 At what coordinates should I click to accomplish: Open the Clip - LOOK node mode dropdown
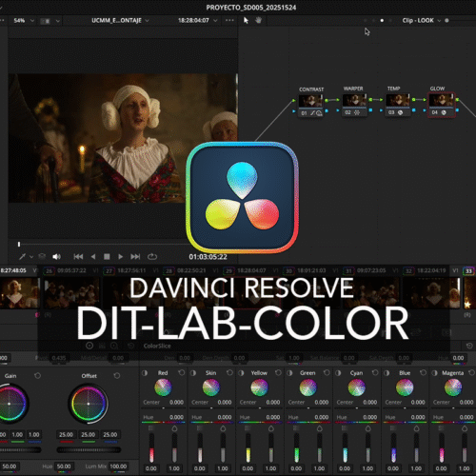click(422, 21)
